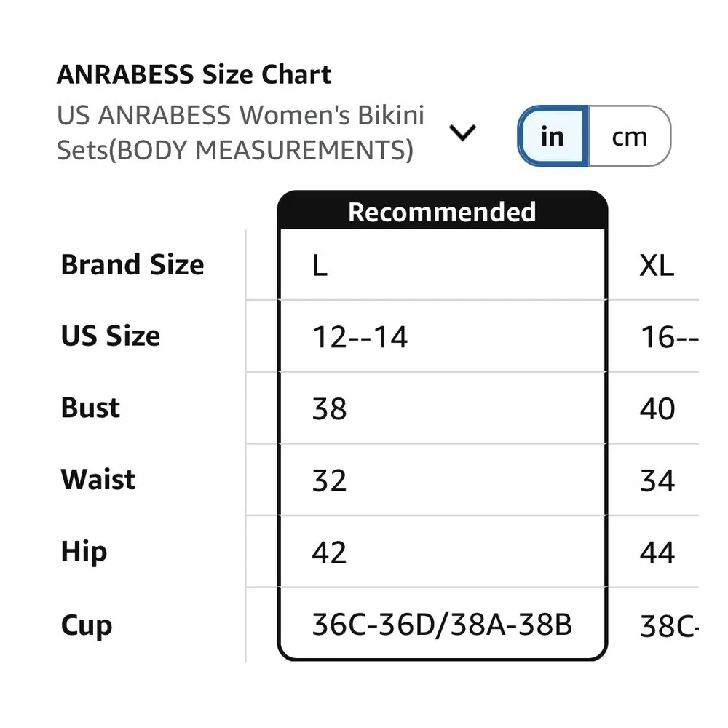The height and width of the screenshot is (728, 728).
Task: Click the US Size row label
Action: point(111,336)
